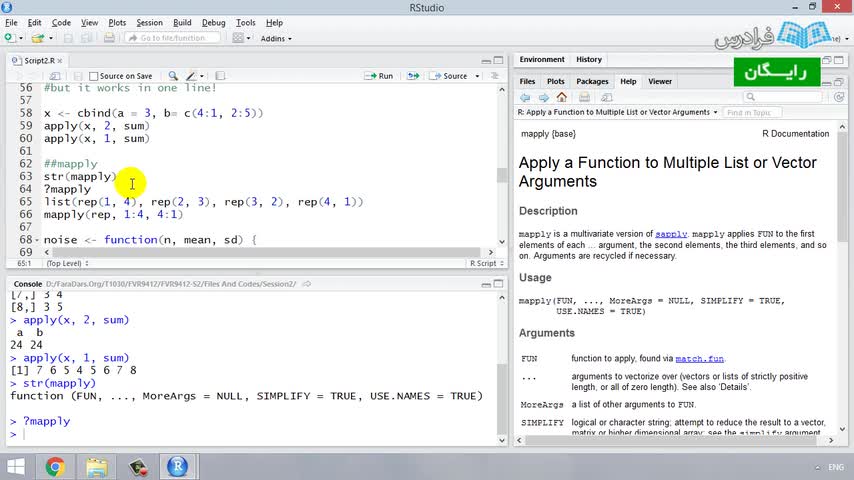
Task: Click the Find/Replace magnifier in editor
Action: pyautogui.click(x=173, y=76)
